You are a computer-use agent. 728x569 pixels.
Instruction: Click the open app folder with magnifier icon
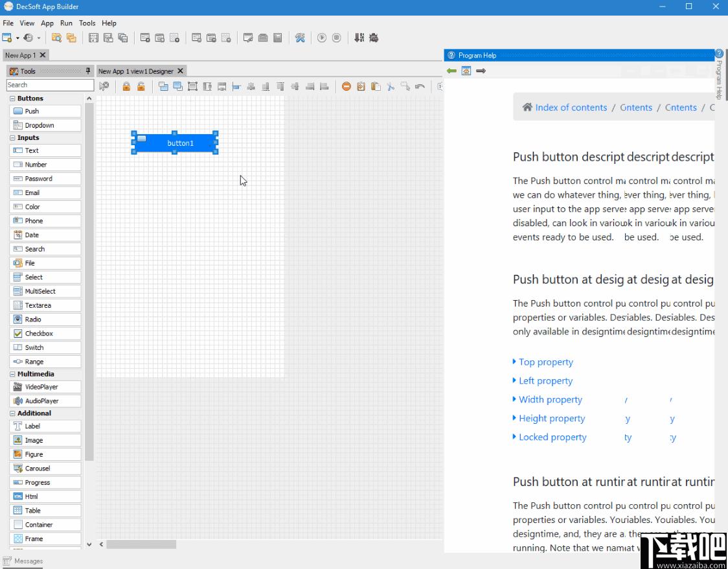[56, 38]
